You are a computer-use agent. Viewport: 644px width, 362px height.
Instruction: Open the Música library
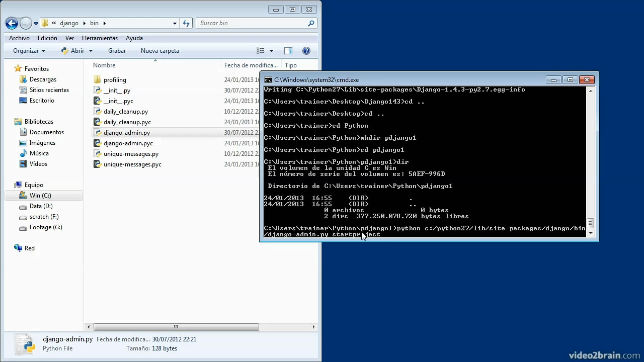pyautogui.click(x=39, y=153)
